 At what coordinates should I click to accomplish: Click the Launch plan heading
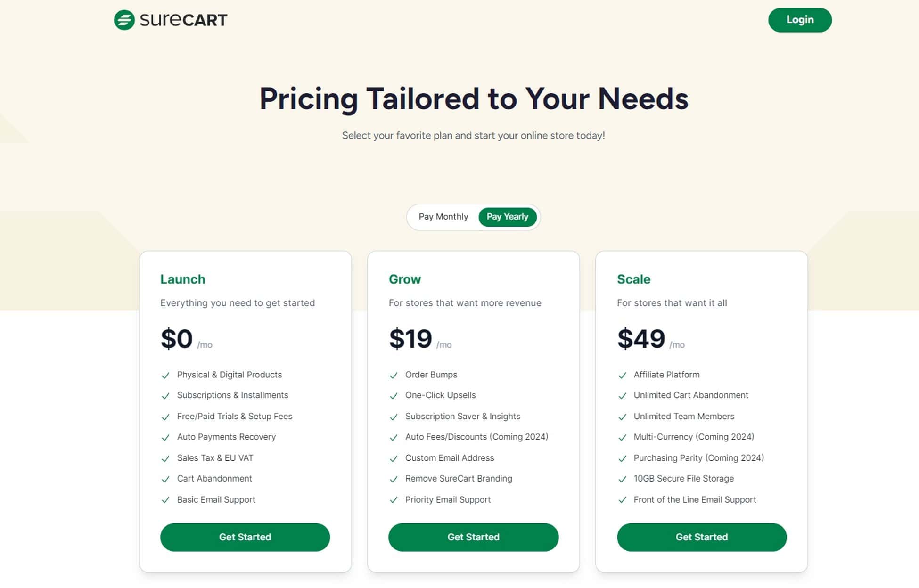click(183, 279)
